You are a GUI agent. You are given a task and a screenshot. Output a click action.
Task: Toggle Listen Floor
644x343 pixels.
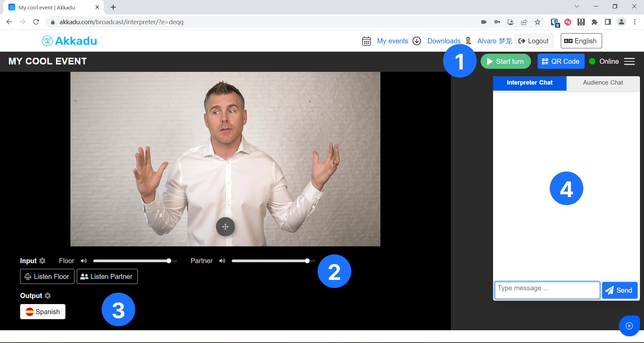(x=47, y=277)
